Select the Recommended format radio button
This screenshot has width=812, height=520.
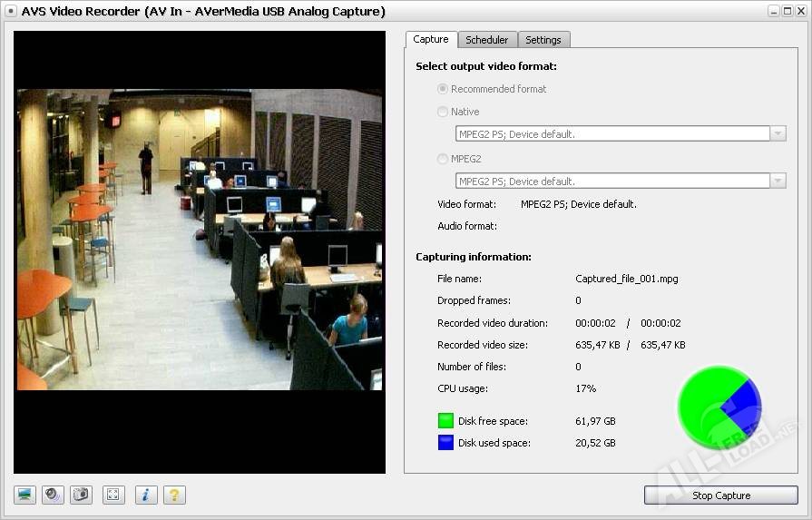click(x=442, y=89)
